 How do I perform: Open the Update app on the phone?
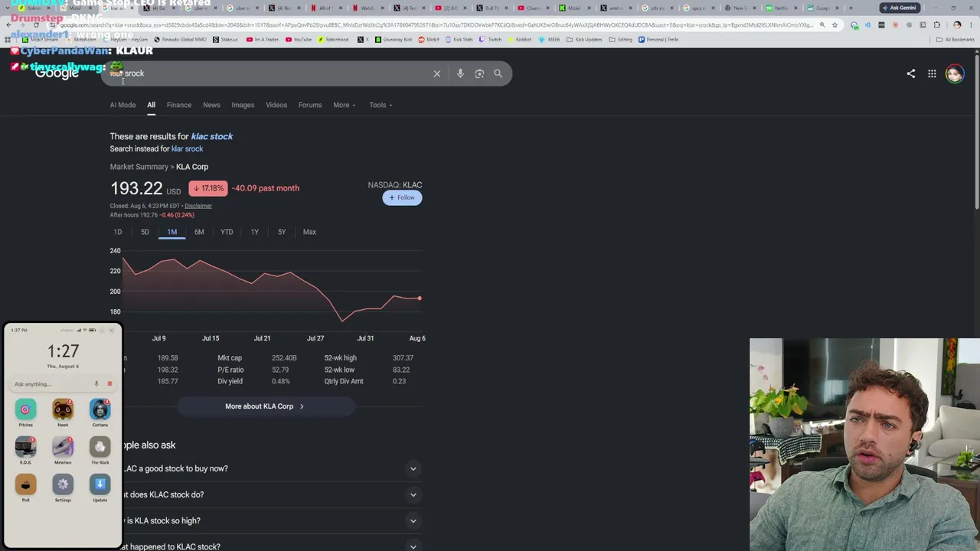(100, 485)
